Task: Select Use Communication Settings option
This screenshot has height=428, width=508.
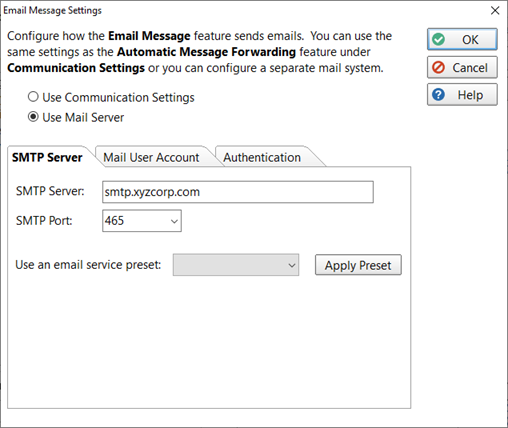Action: click(111, 97)
